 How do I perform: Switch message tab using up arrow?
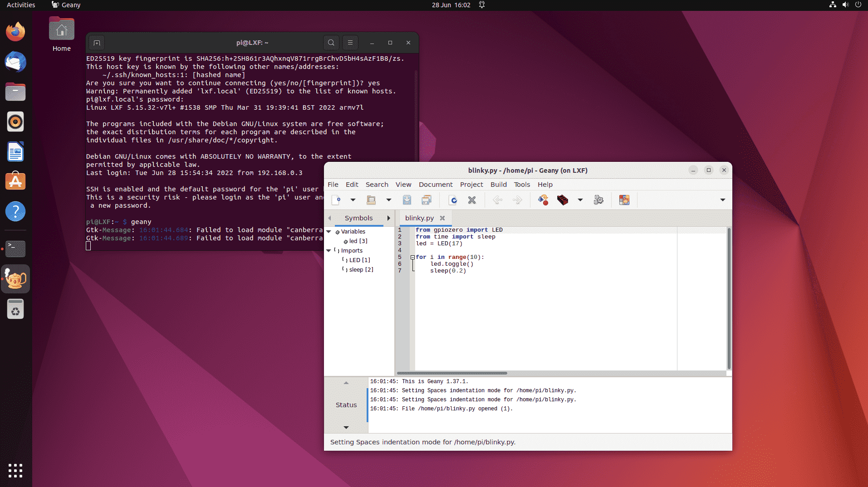click(346, 383)
